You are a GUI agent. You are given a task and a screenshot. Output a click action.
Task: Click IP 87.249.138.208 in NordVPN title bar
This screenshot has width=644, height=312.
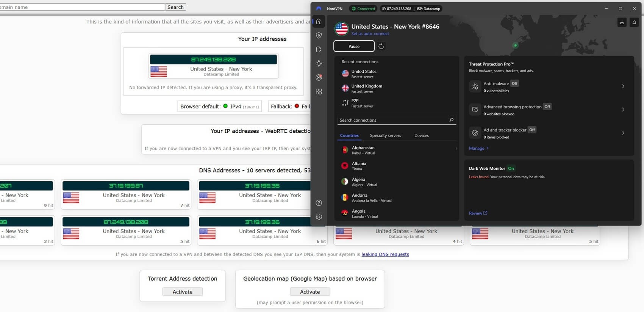click(x=397, y=9)
